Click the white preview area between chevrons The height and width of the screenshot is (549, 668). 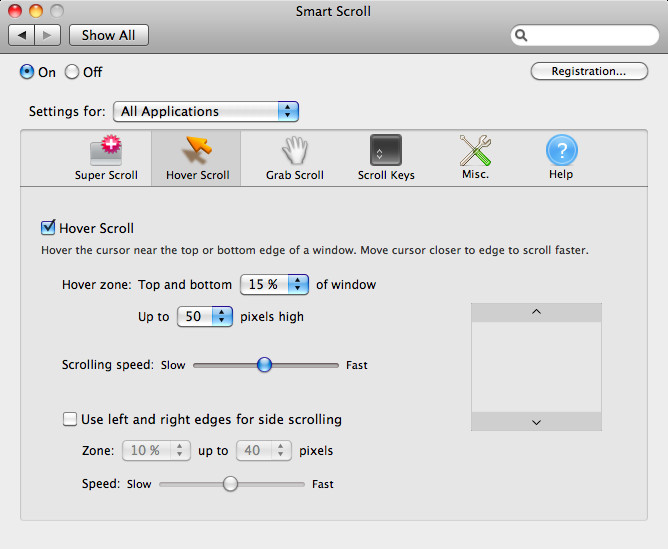[x=536, y=367]
